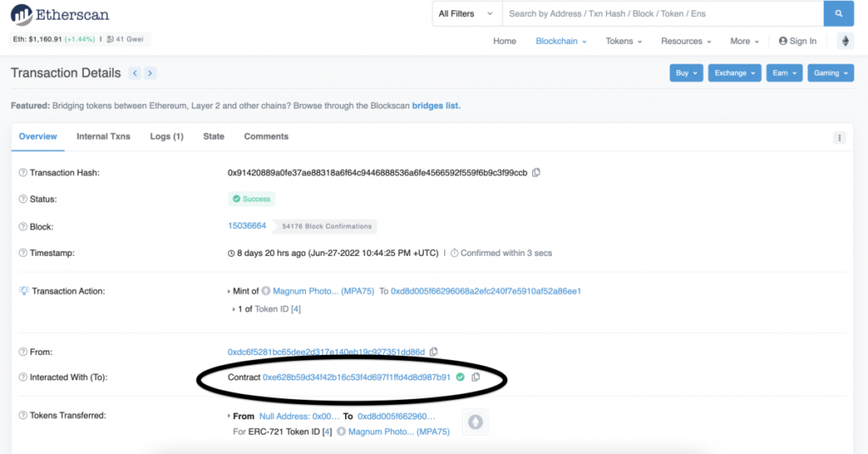Switch to the Internal Txns tab

(103, 136)
